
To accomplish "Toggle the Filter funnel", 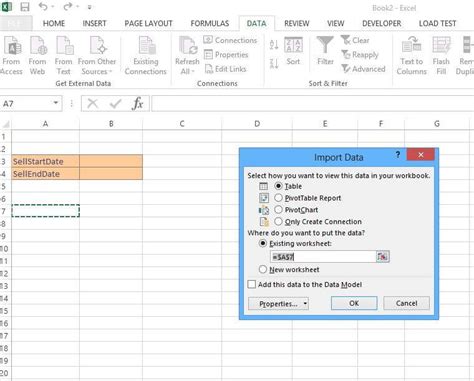I will [x=325, y=51].
